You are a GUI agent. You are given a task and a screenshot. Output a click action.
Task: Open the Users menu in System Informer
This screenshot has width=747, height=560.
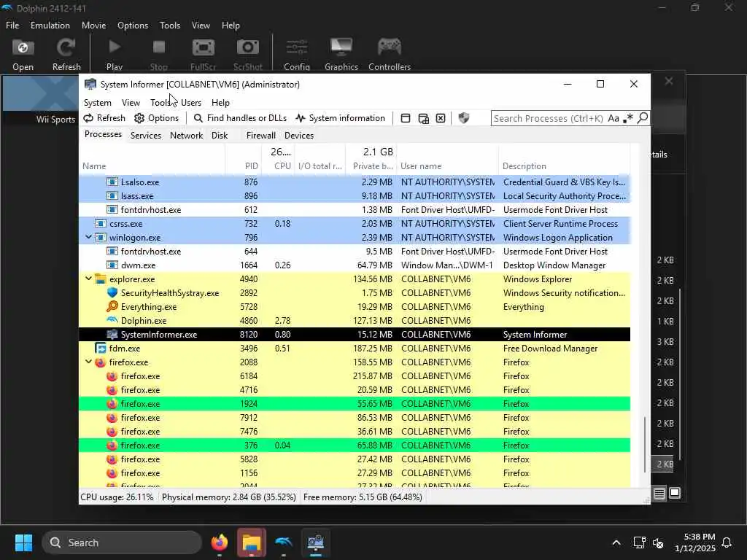coord(191,102)
